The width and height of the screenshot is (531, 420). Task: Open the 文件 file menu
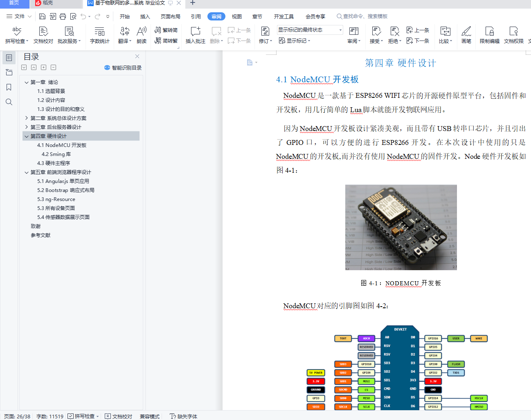pyautogui.click(x=19, y=16)
